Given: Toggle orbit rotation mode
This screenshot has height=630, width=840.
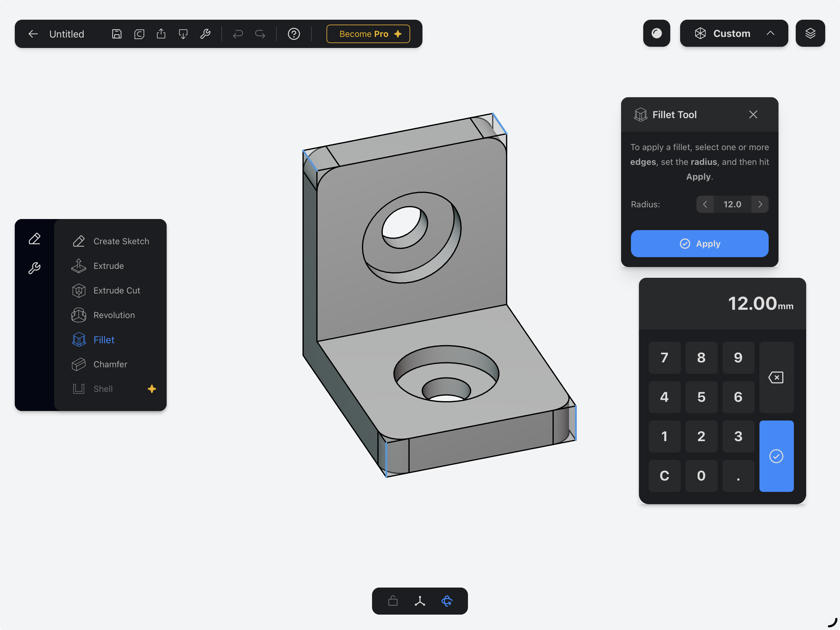Looking at the screenshot, I should (446, 601).
